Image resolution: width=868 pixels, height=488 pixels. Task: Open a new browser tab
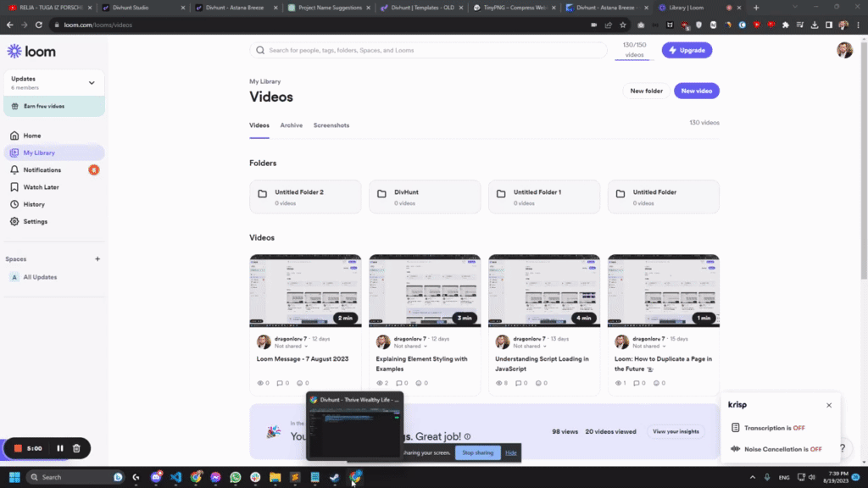tap(756, 8)
